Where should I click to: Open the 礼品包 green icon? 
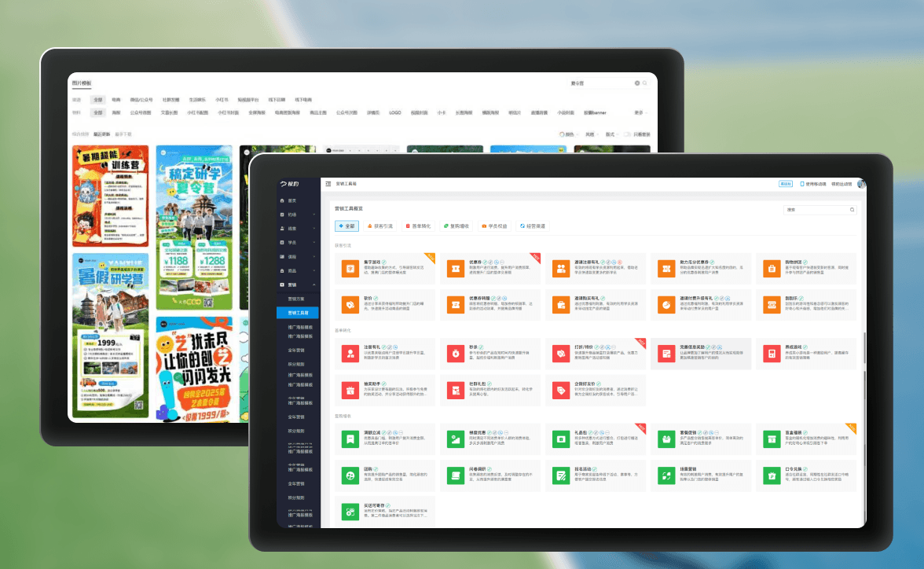pos(560,439)
